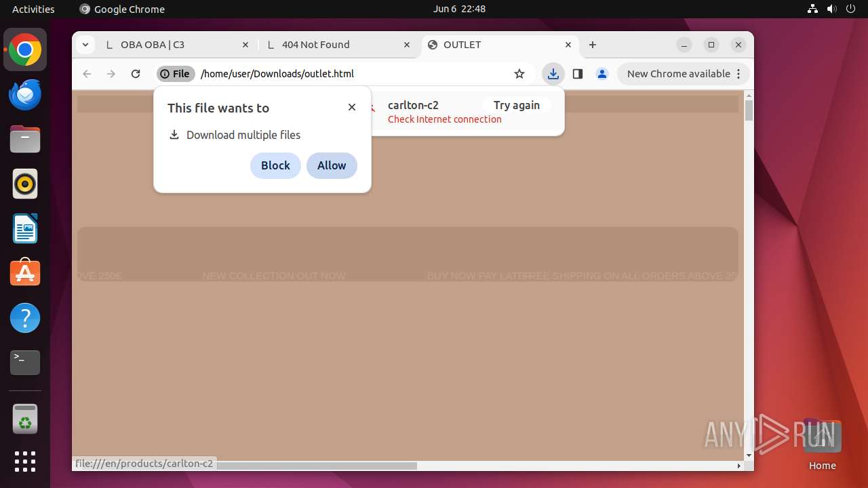Switch to the 404 Not Found tab
Image resolution: width=868 pixels, height=488 pixels.
(339, 45)
